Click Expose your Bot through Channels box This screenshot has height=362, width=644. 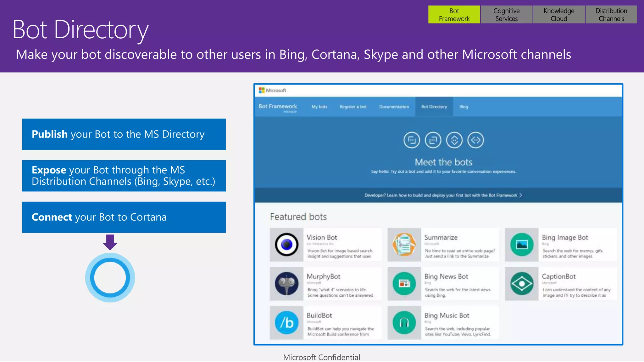coord(124,176)
